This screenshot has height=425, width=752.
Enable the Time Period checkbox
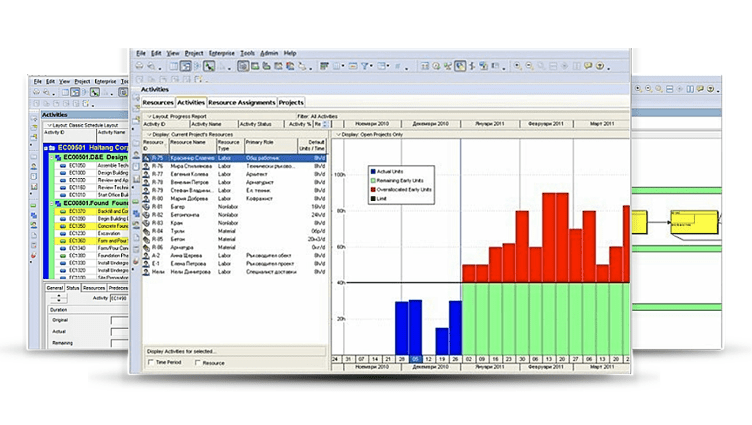150,363
